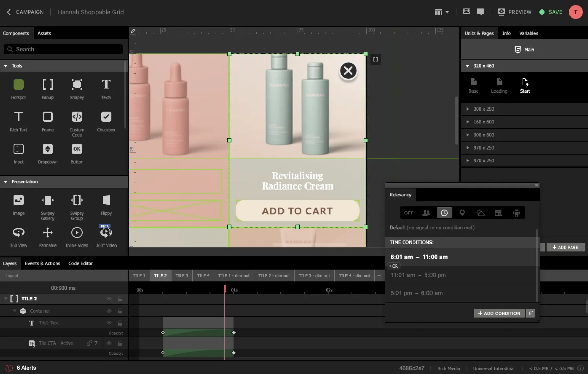Delete condition with trash icon

[x=531, y=313]
